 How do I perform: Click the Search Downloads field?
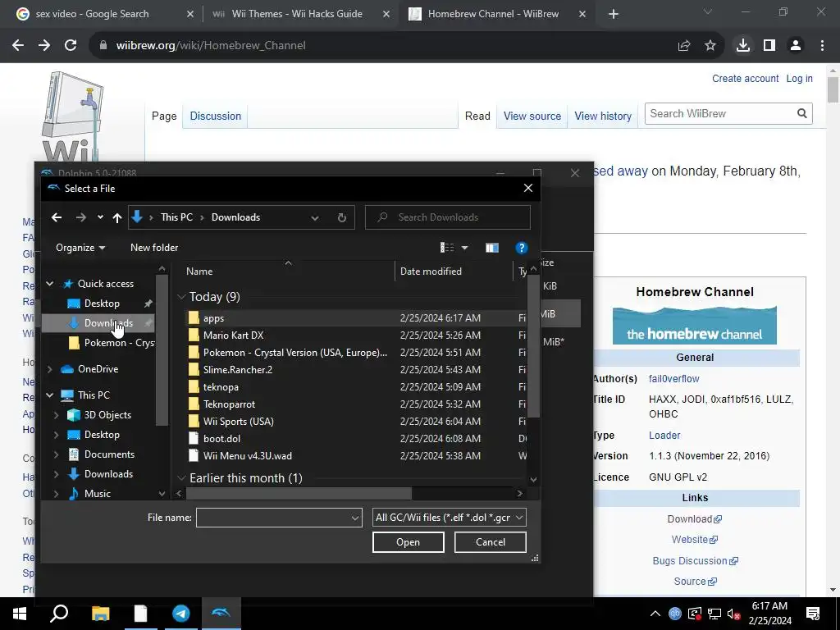[448, 217]
